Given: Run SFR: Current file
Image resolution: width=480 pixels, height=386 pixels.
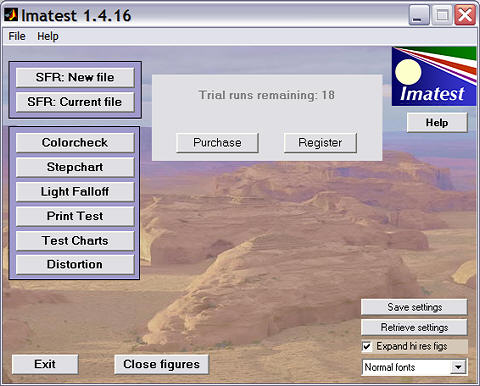Looking at the screenshot, I should pos(75,102).
